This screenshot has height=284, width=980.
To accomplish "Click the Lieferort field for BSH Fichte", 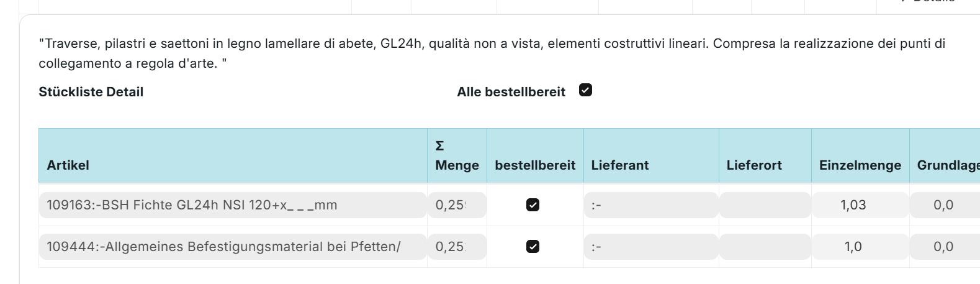I will pos(765,205).
